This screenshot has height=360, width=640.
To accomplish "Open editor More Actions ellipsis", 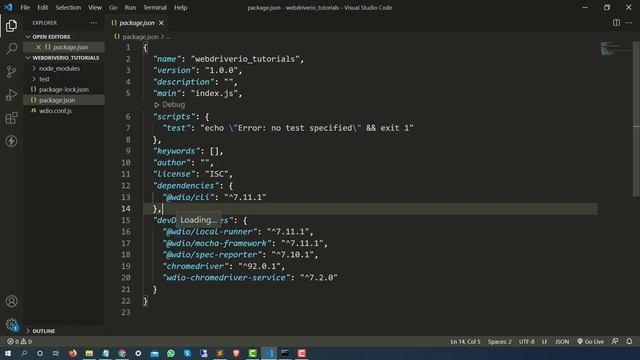I will [629, 23].
